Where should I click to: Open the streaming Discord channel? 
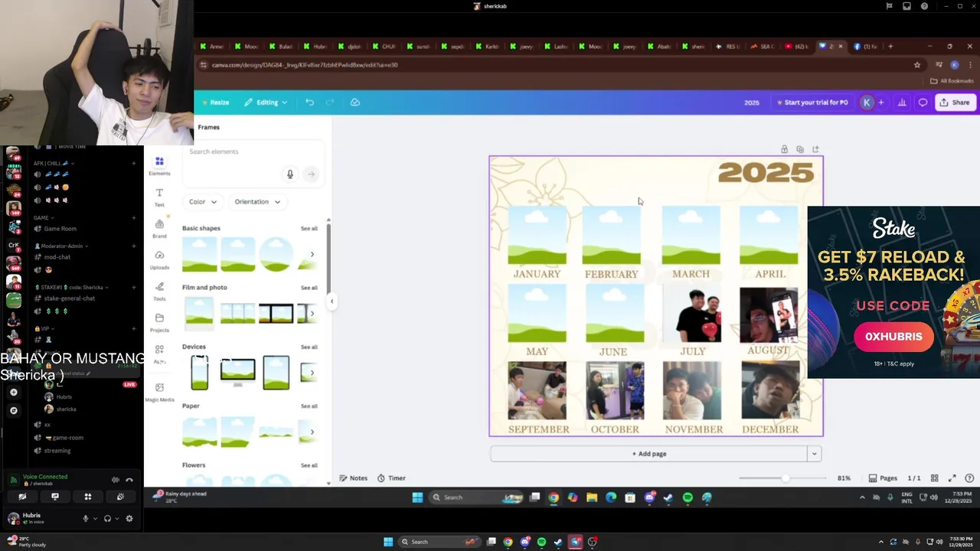[x=57, y=451]
